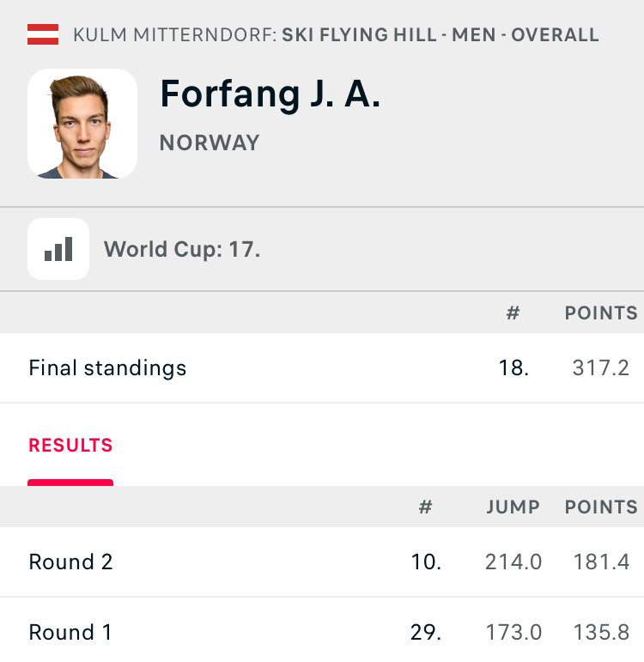
Task: Select the Round 1 result row
Action: (322, 632)
